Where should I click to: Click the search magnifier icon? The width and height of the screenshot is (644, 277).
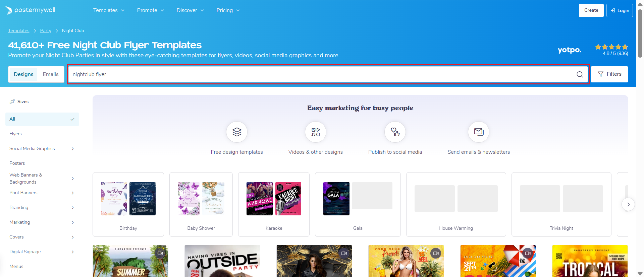click(580, 74)
